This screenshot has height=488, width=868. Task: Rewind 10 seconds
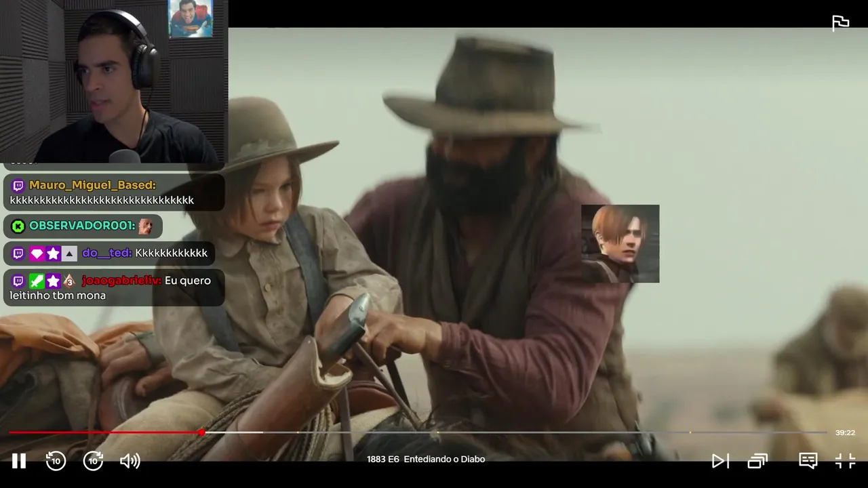point(56,461)
